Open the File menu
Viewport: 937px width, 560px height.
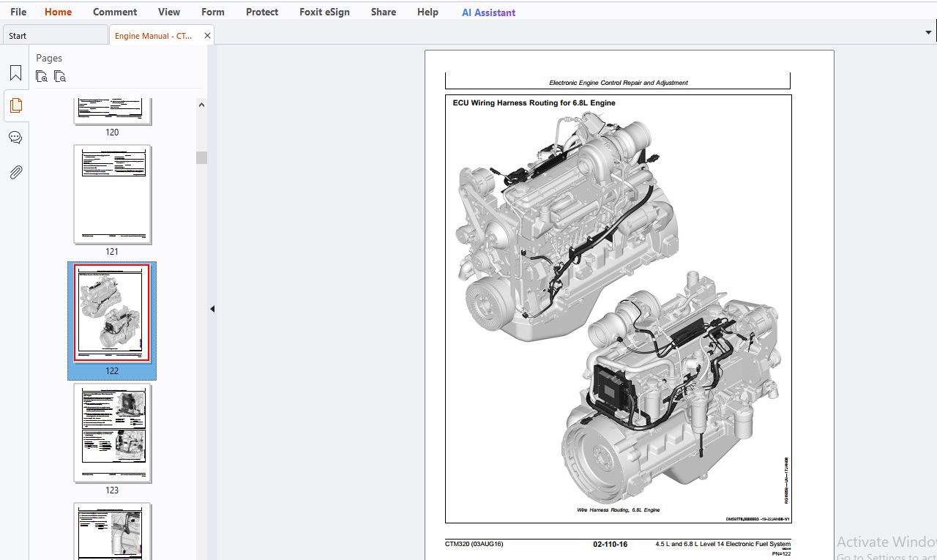(18, 12)
